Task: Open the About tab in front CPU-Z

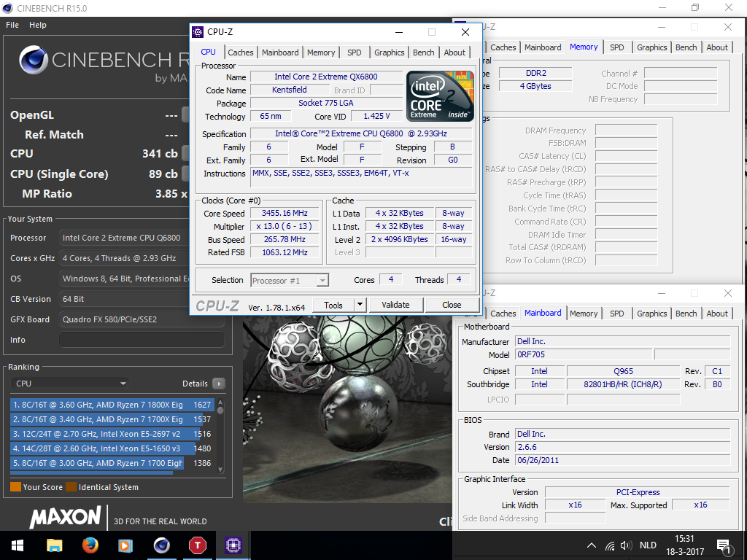Action: coord(454,52)
